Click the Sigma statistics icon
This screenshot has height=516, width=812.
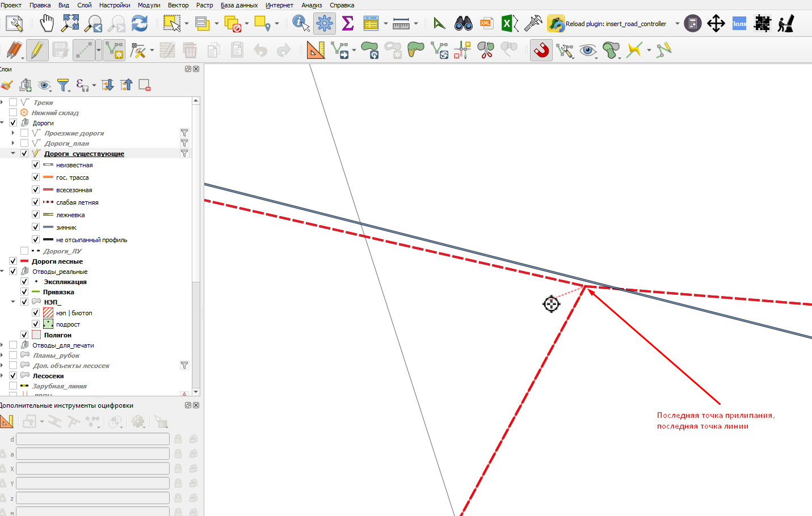tap(348, 23)
